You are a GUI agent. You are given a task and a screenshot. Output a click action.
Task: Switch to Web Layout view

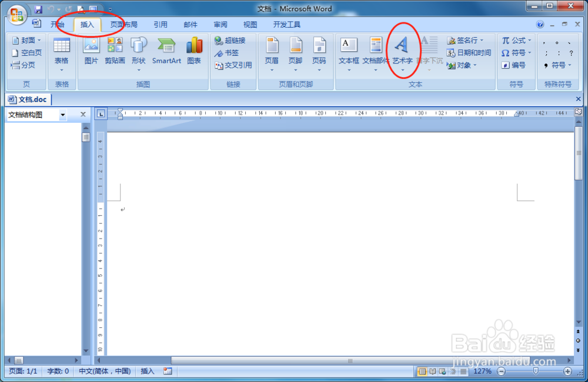[x=443, y=371]
